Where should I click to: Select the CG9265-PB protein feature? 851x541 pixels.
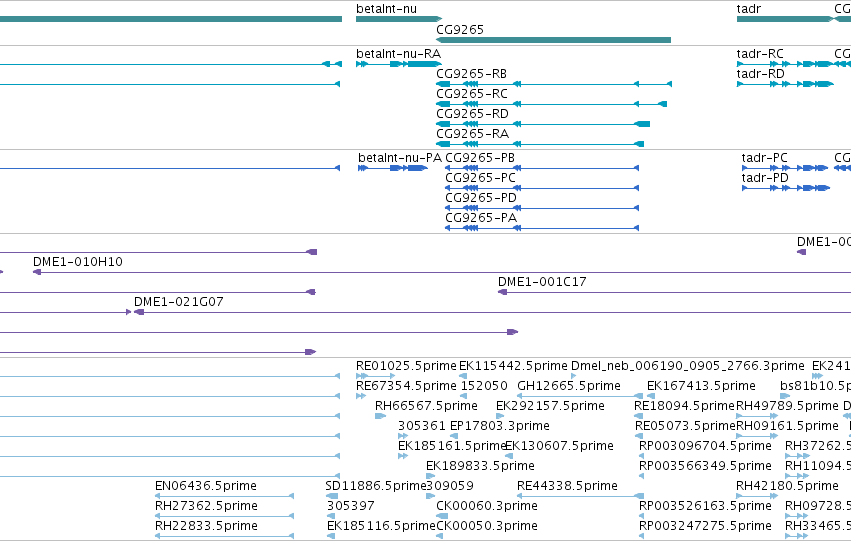tap(542, 168)
